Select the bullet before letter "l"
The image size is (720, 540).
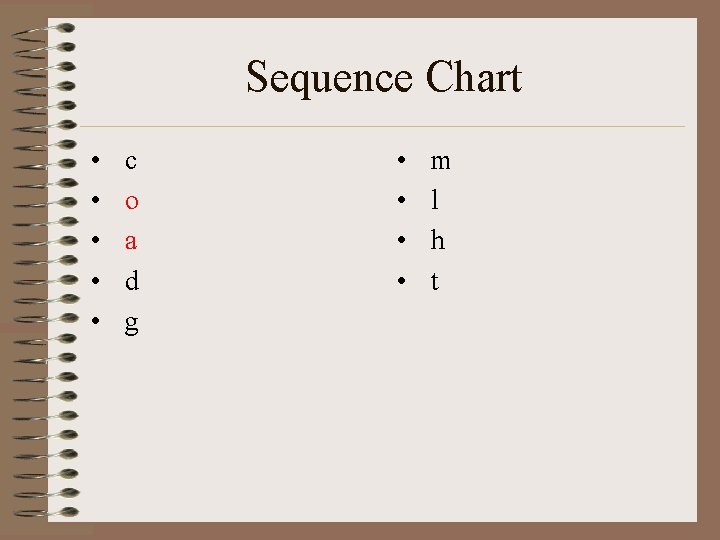pyautogui.click(x=399, y=202)
